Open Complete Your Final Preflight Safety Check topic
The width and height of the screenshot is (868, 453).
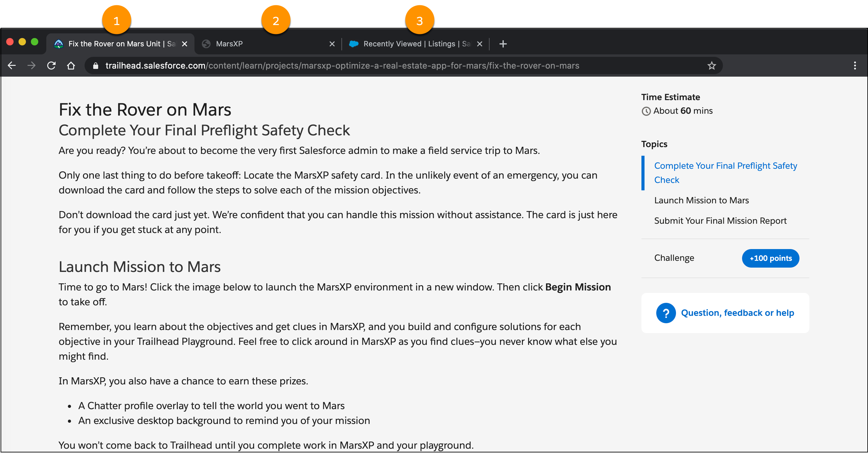[x=725, y=173]
